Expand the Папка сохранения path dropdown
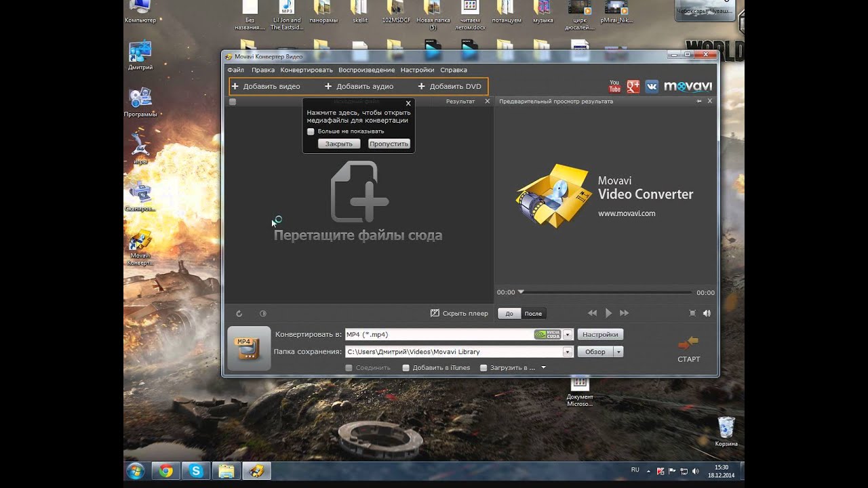Viewport: 868px width, 488px height. click(568, 352)
